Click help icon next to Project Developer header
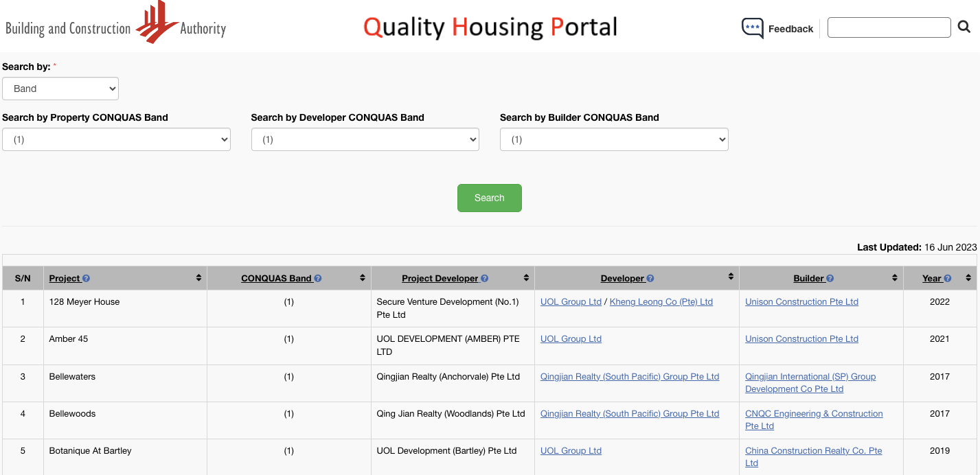 click(484, 279)
